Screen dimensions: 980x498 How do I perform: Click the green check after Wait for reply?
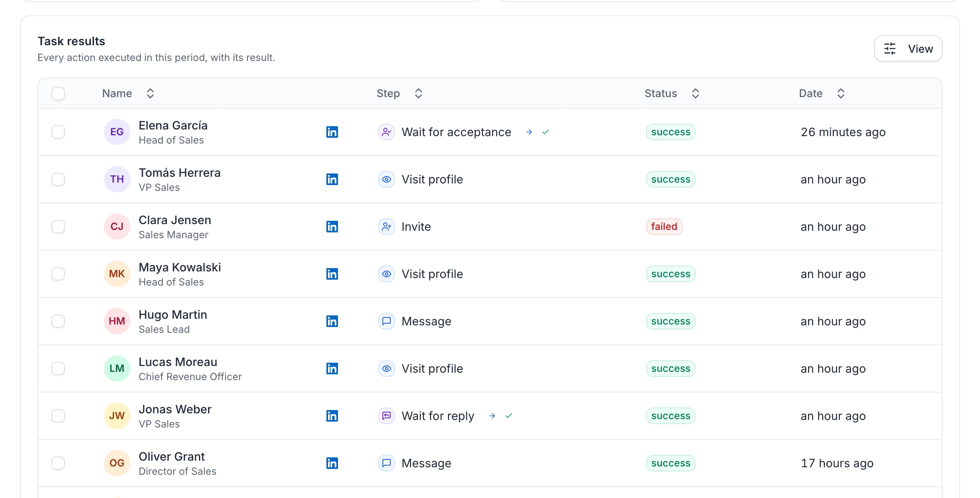point(509,416)
